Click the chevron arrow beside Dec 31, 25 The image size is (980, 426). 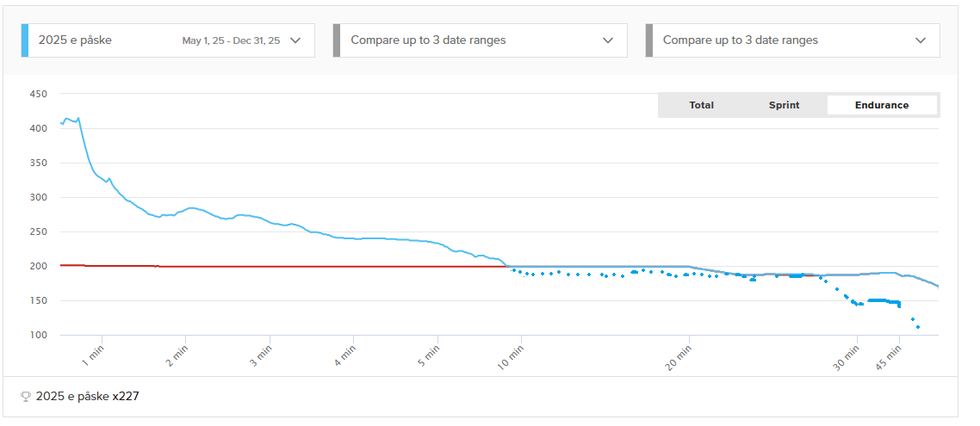pyautogui.click(x=296, y=40)
